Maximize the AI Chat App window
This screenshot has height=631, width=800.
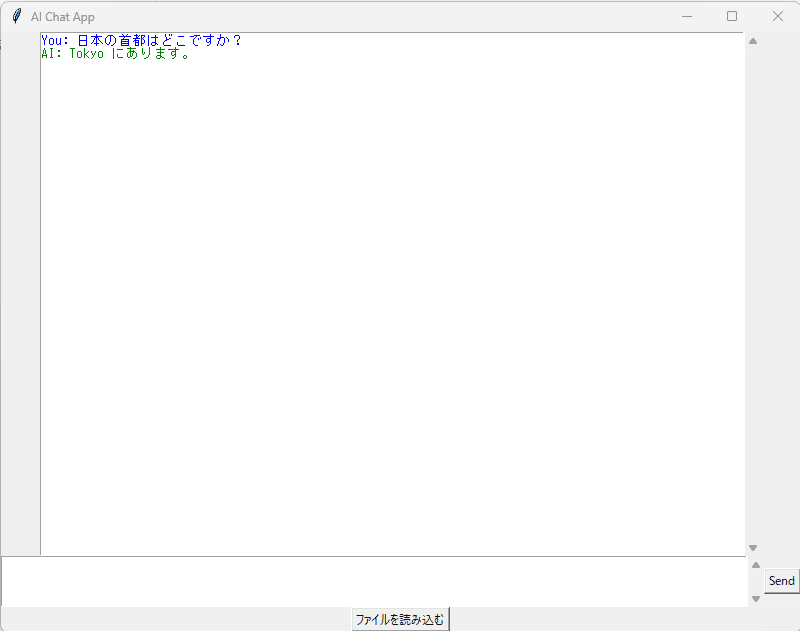click(732, 16)
